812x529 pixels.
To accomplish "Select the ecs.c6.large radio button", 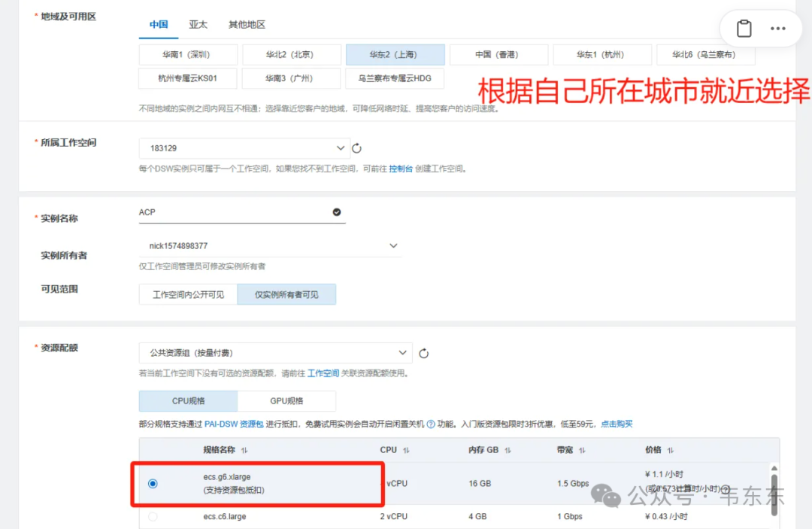I will coord(153,516).
